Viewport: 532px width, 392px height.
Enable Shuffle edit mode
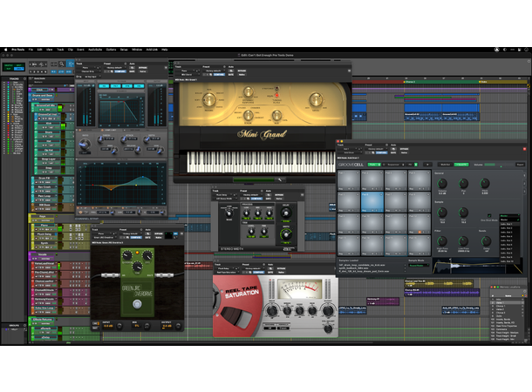[x=9, y=65]
